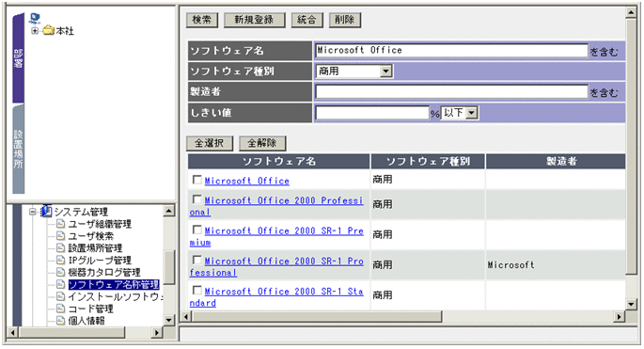Viewport: 644px width, 349px height.
Task: Click page icon beside コード管理
Action: click(61, 309)
